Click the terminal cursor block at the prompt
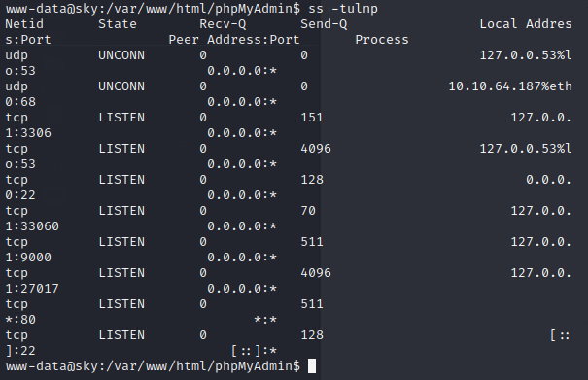 (312, 366)
